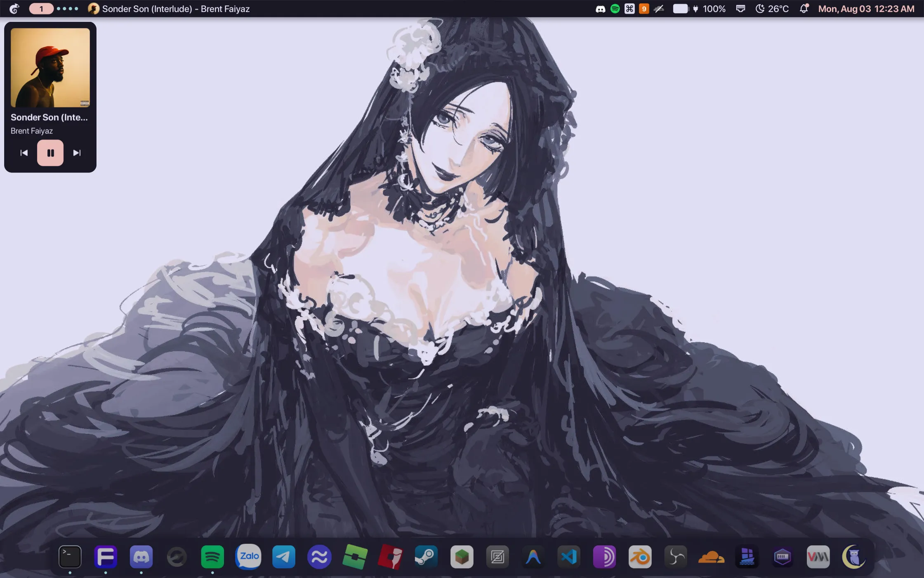Open the purple wave icon app
Image resolution: width=924 pixels, height=578 pixels.
(319, 557)
